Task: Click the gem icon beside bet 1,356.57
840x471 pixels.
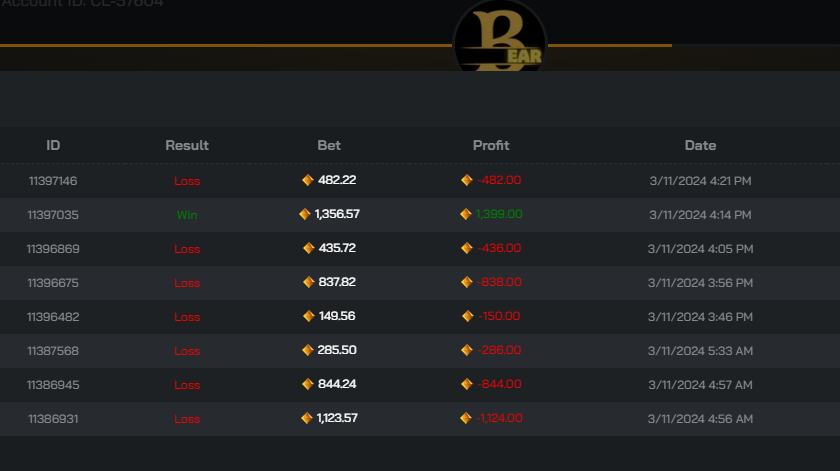Action: pos(305,214)
